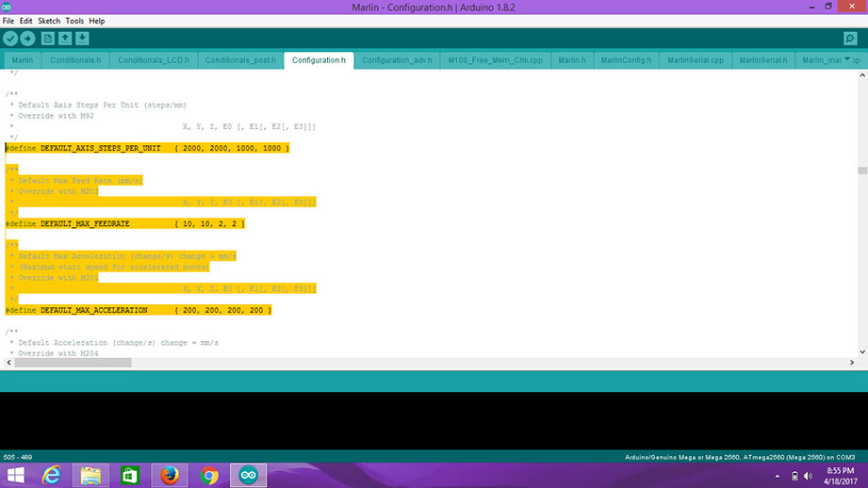Click the horizontal scrollbar right arrow

852,363
